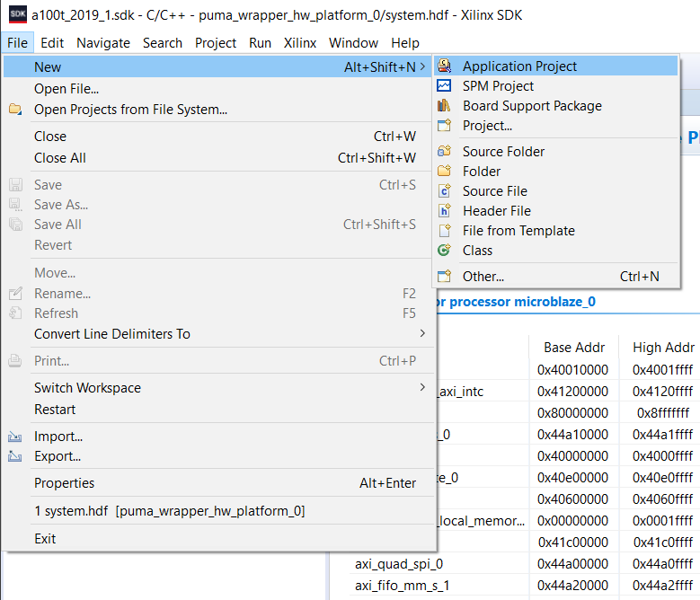
Task: Click the Source File C icon
Action: click(x=444, y=190)
